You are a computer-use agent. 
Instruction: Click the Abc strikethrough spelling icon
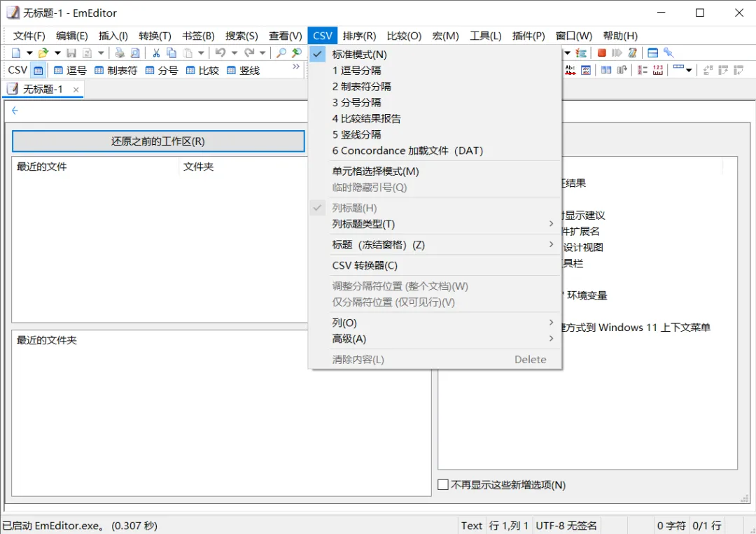pyautogui.click(x=570, y=71)
